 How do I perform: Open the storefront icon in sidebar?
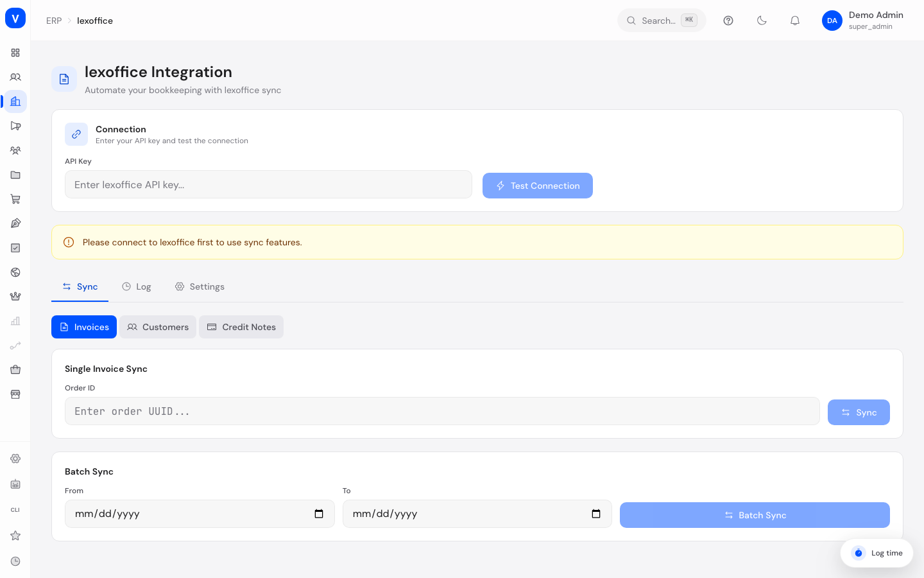tap(15, 394)
